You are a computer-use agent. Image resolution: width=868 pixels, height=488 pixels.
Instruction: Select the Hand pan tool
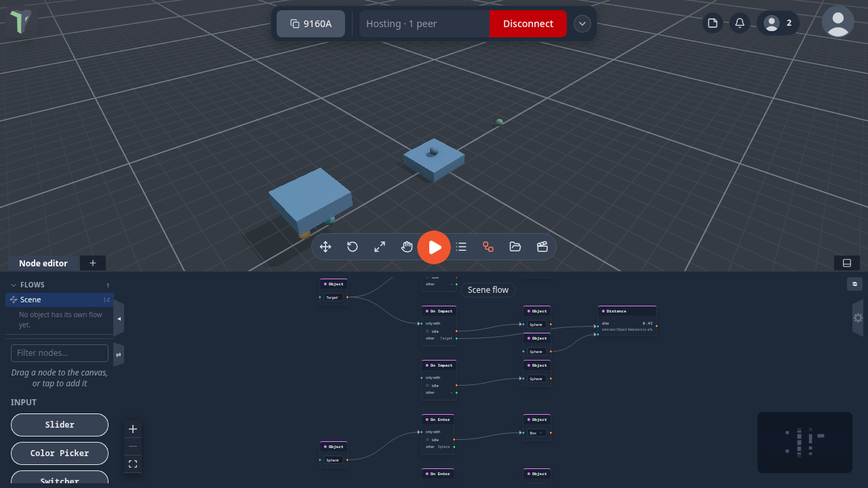(407, 247)
